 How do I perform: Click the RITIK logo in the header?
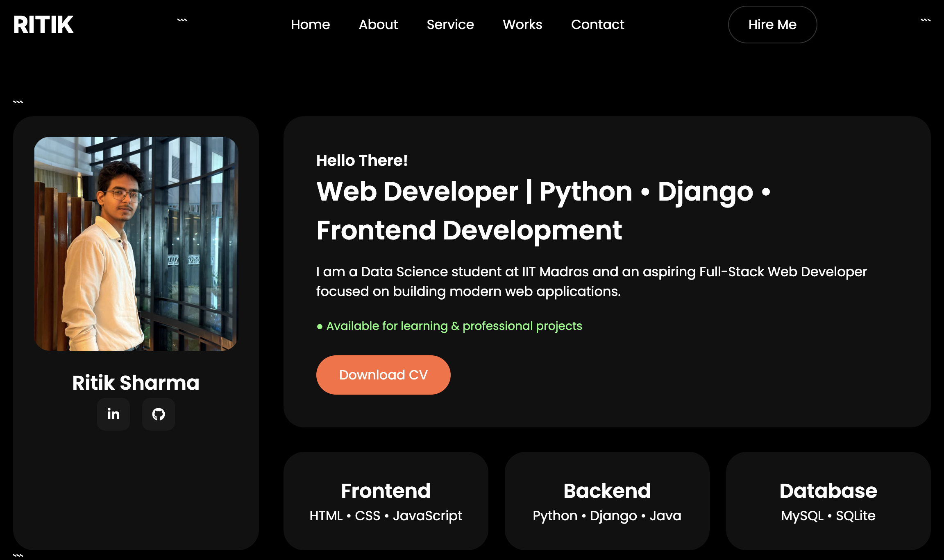[x=43, y=25]
